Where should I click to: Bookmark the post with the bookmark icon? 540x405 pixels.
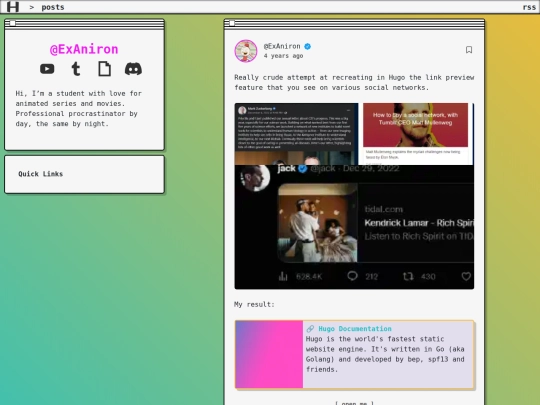pos(469,50)
